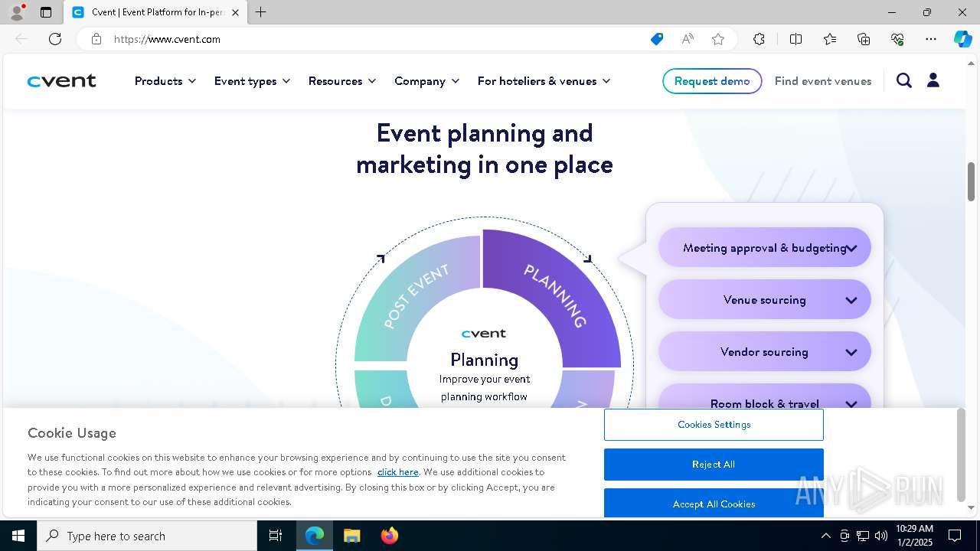Close the Cvent tab
The width and height of the screenshot is (980, 551).
235,12
